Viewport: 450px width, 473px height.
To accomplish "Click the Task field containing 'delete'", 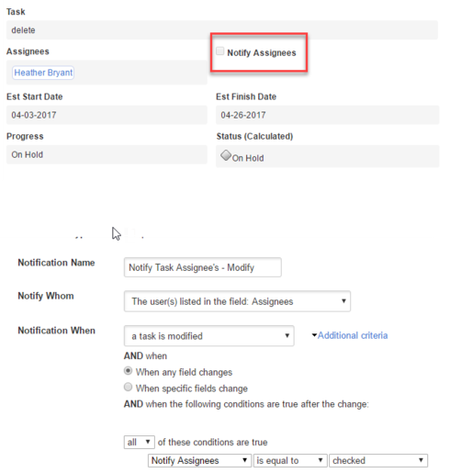I will pos(222,30).
